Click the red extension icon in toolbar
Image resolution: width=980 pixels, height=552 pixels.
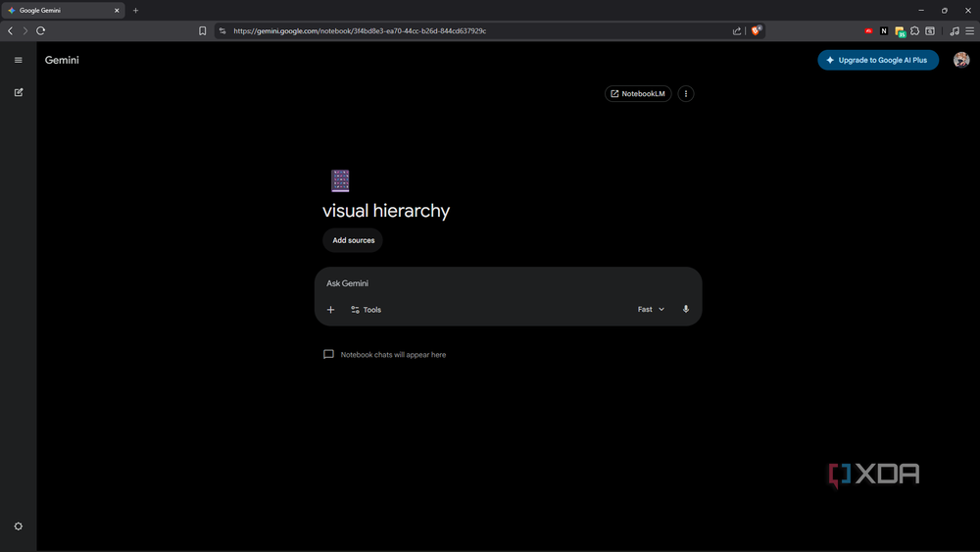[868, 30]
